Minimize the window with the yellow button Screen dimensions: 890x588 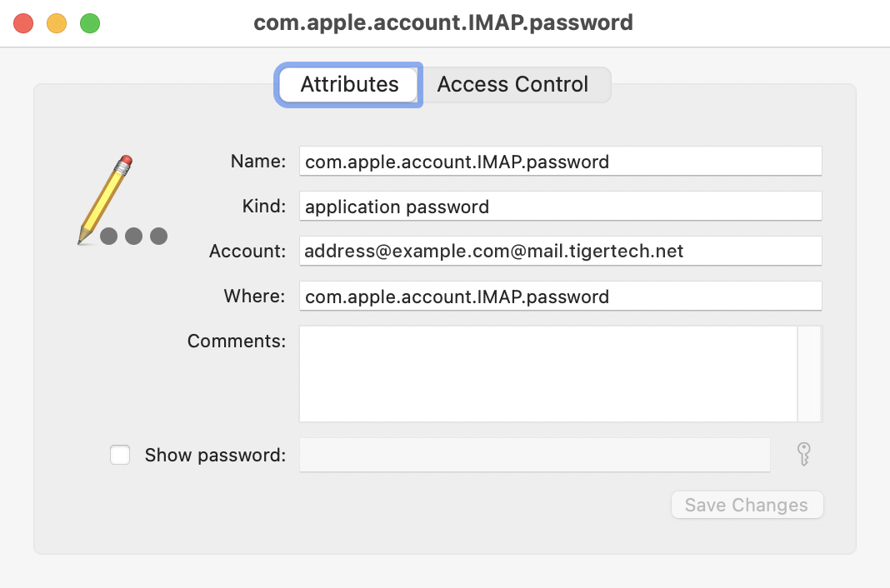57,23
